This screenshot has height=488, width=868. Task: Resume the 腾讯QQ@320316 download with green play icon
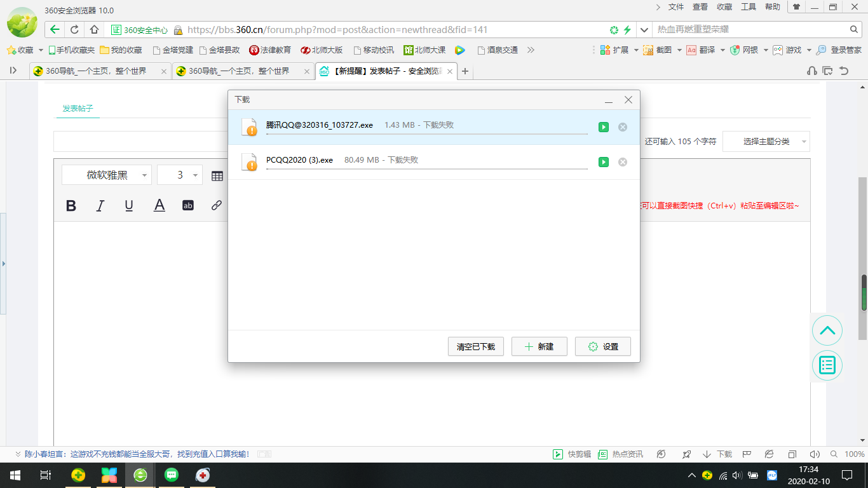click(604, 127)
